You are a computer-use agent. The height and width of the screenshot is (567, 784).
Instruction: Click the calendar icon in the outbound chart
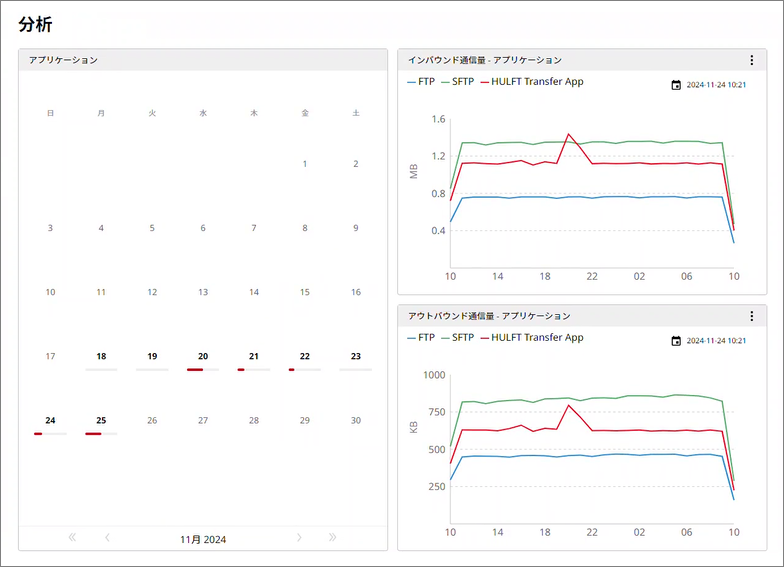tap(676, 341)
